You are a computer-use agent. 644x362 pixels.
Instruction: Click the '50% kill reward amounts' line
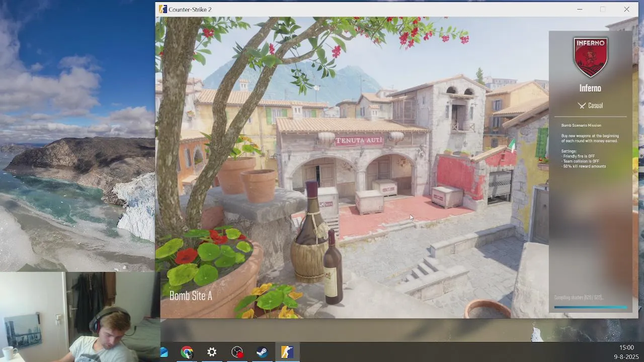tap(584, 166)
